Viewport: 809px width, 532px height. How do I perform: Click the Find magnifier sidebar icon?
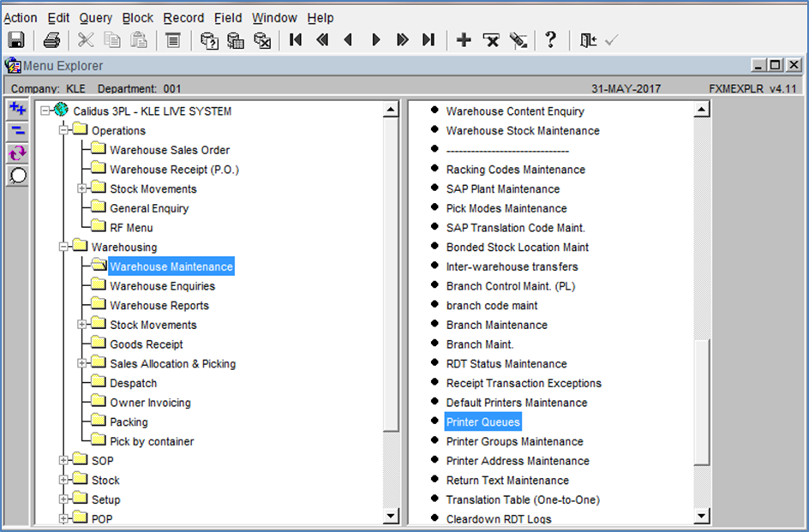pyautogui.click(x=17, y=176)
